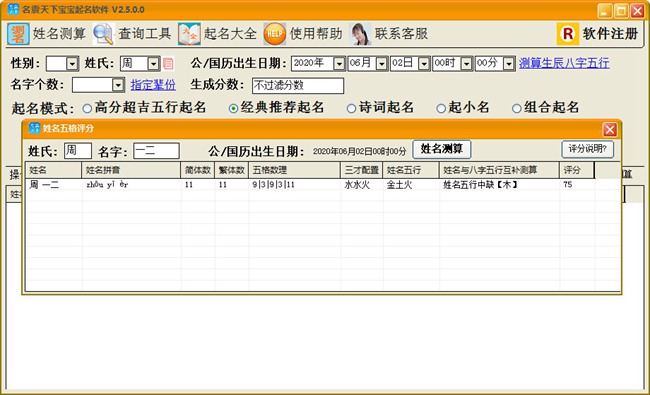This screenshot has height=395, width=650.
Task: Select 高分超吉五行起名 mode
Action: 87,109
